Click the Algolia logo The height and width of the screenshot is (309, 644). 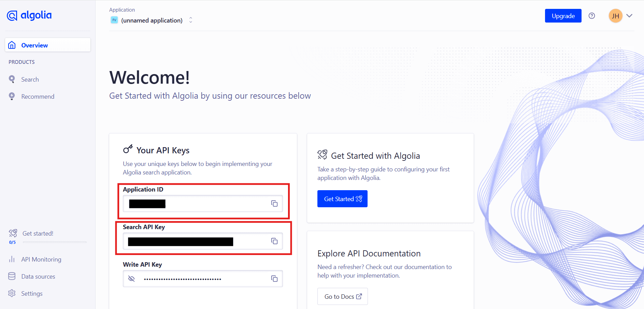(x=29, y=15)
